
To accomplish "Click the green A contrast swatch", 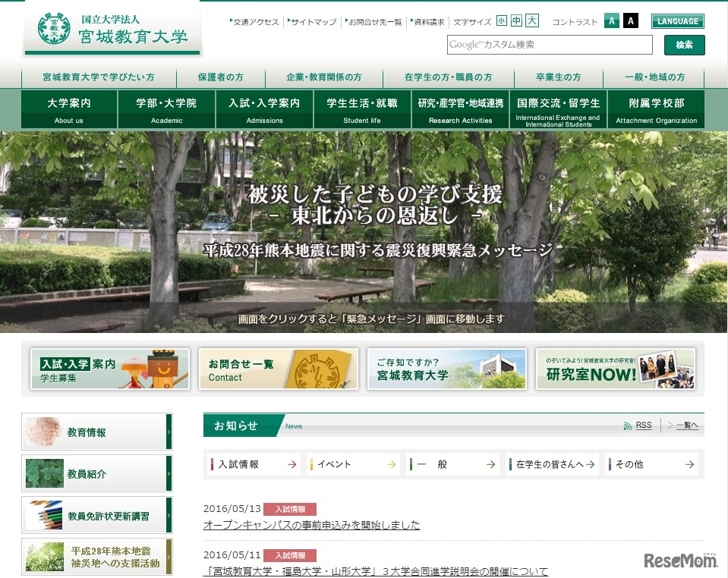I will pyautogui.click(x=612, y=21).
